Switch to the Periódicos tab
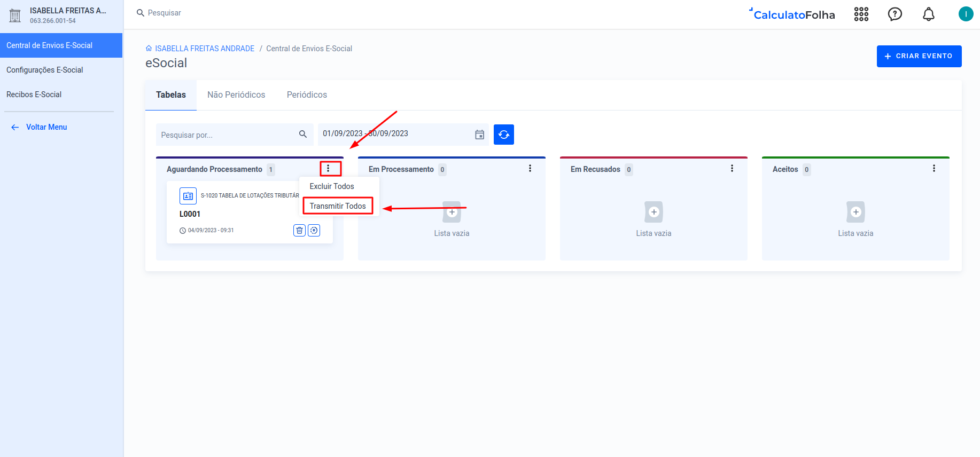 click(307, 95)
